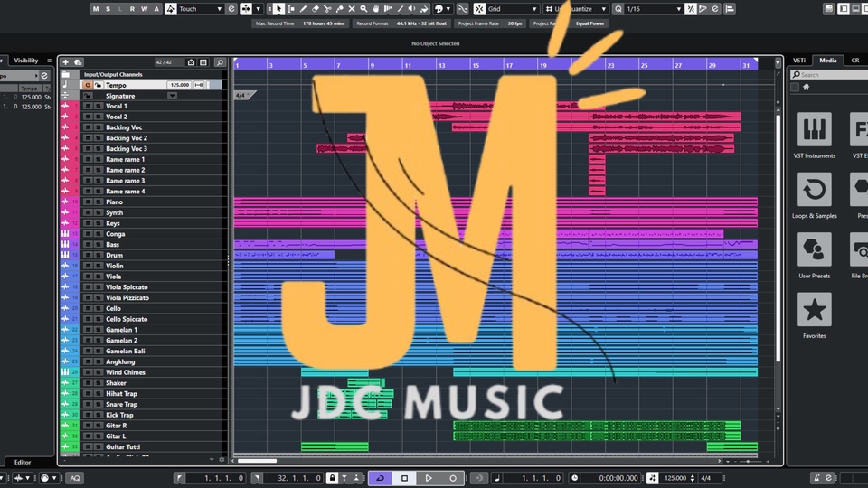Click the AQ Auto Quantize button
The height and width of the screenshot is (488, 868).
[75, 478]
